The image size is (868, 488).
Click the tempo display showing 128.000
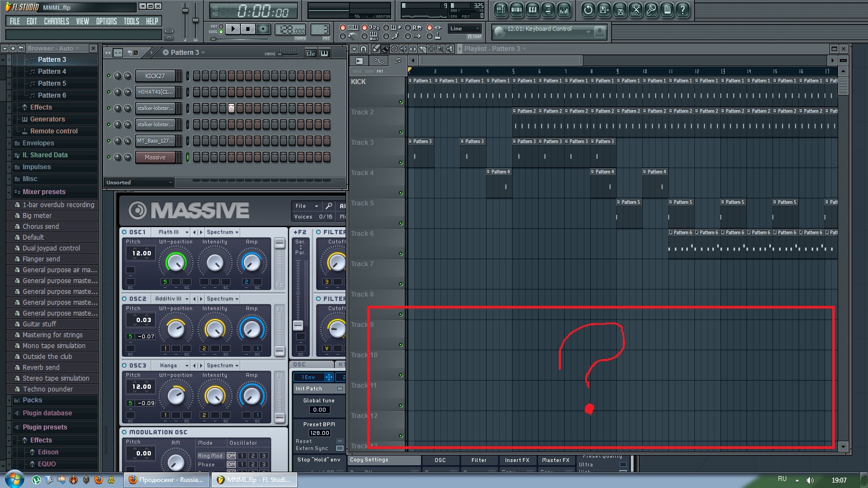(291, 29)
